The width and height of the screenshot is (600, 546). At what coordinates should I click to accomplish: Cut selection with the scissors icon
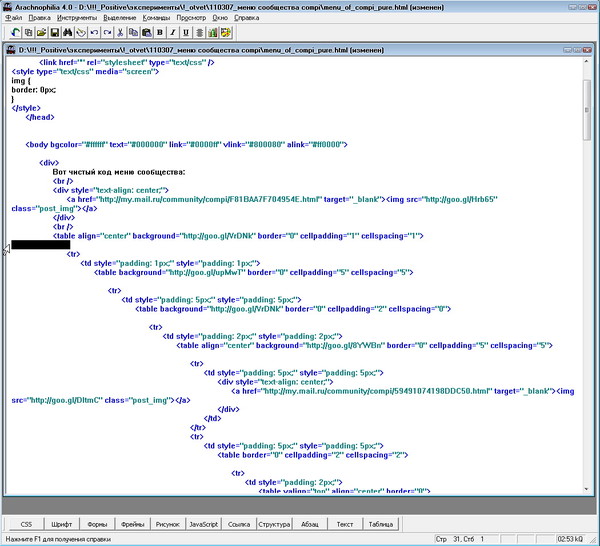120,33
